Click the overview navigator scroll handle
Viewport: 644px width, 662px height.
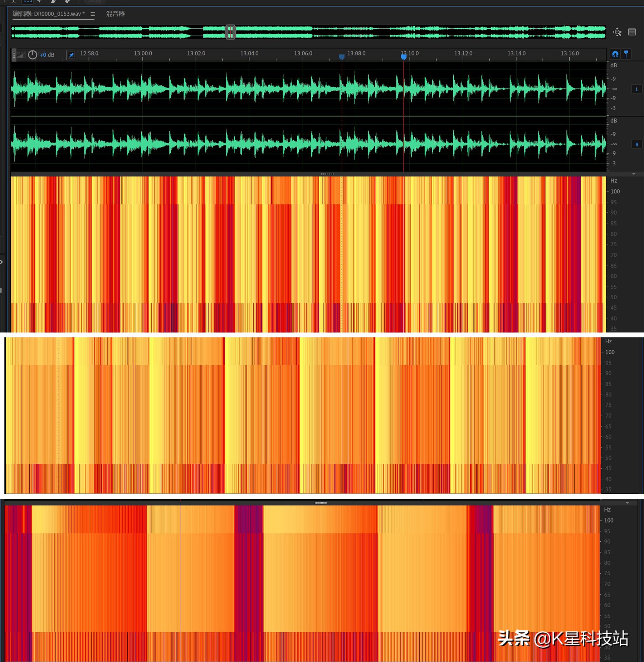pyautogui.click(x=230, y=32)
